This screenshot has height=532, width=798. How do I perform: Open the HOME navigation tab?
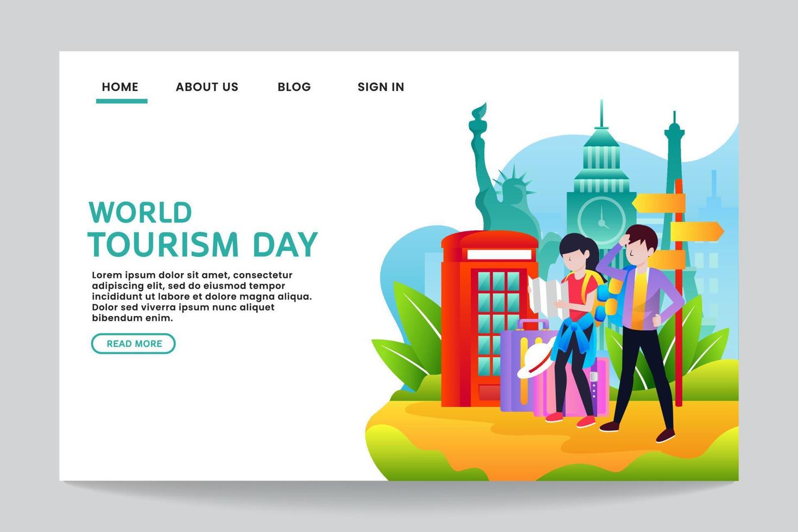(x=120, y=87)
